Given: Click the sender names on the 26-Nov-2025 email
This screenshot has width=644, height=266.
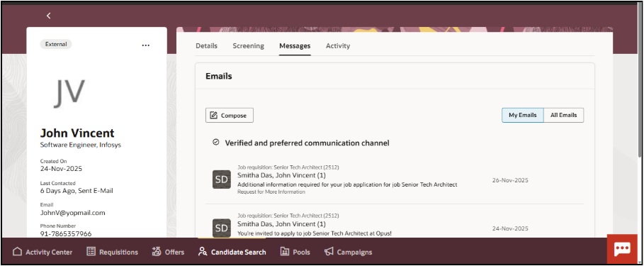Looking at the screenshot, I should click(x=282, y=175).
